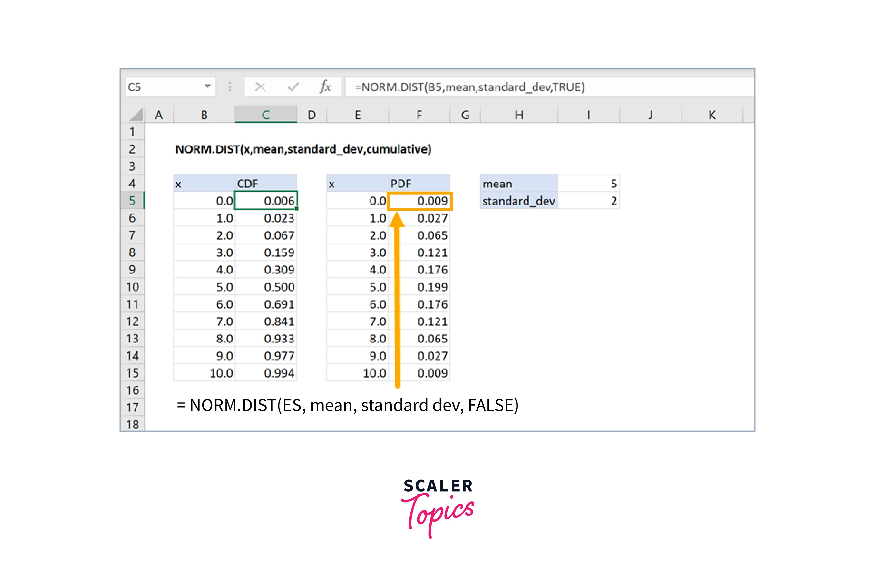The image size is (875, 588).
Task: Expand the Name Box dropdown arrow
Action: click(x=207, y=86)
